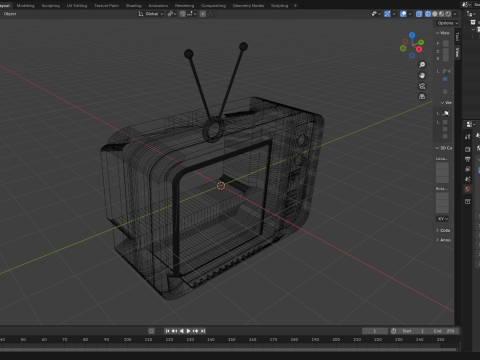The width and height of the screenshot is (480, 360).
Task: Toggle the snapping magnet icon
Action: [183, 14]
